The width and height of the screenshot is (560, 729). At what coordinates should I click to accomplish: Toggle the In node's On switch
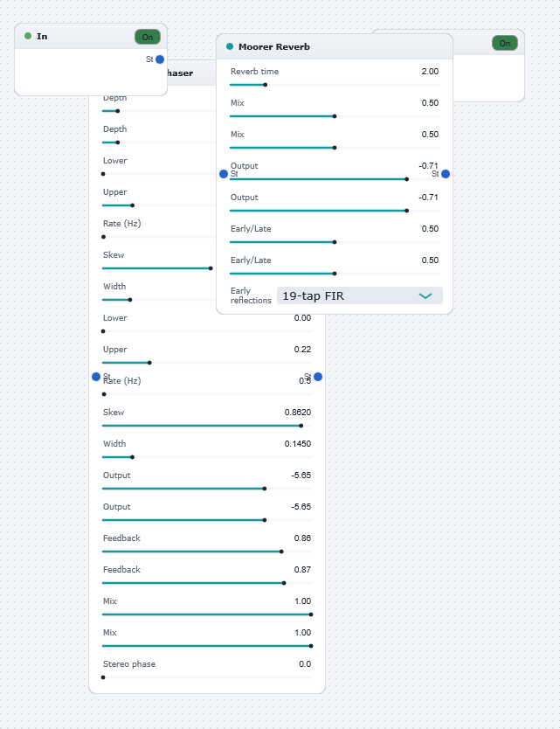148,38
